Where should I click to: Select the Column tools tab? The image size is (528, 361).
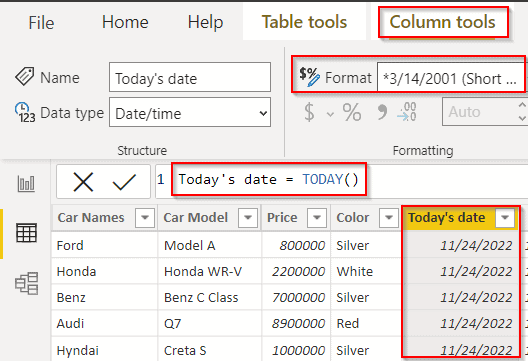(442, 22)
